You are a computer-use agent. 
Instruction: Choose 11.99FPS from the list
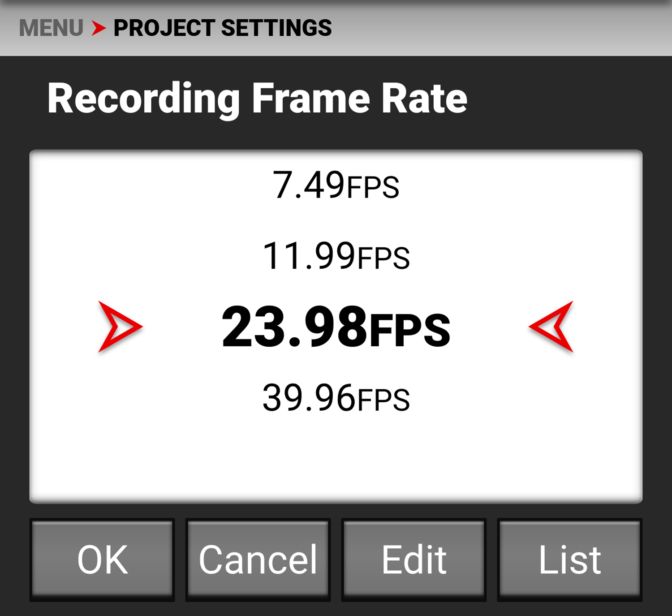[336, 256]
